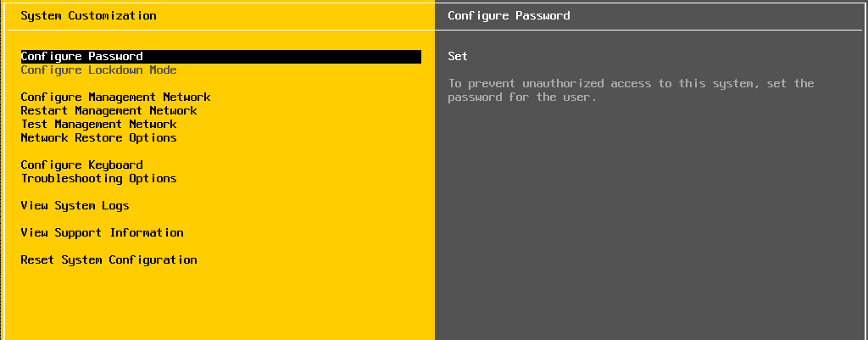The height and width of the screenshot is (340, 868).
Task: Select View Support Information
Action: click(x=102, y=232)
